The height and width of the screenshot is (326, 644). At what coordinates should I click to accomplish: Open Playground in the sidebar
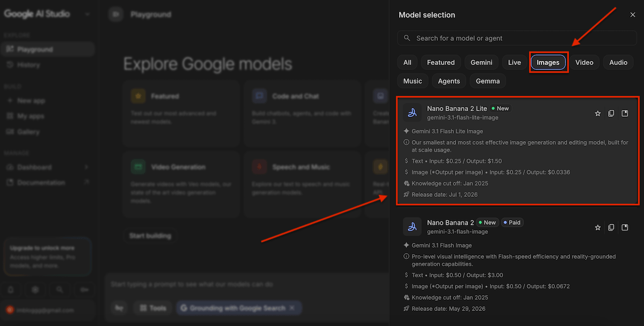(x=48, y=49)
